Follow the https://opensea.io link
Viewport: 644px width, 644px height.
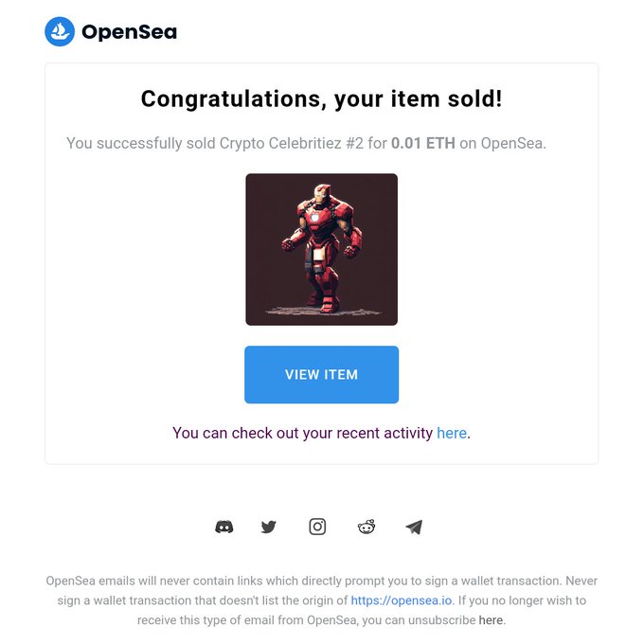(x=402, y=600)
